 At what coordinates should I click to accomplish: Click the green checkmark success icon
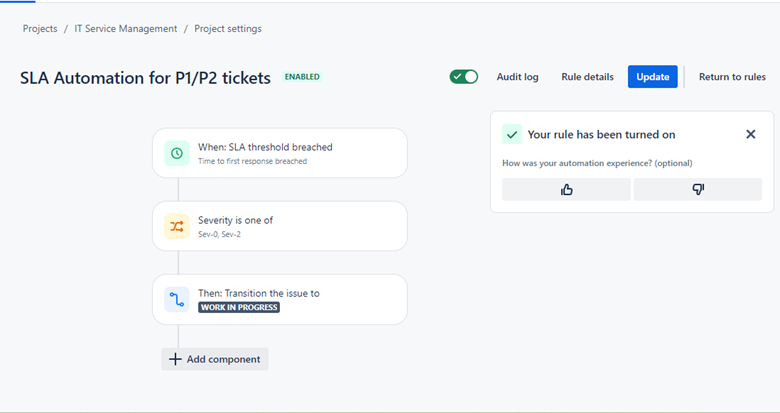pos(512,134)
